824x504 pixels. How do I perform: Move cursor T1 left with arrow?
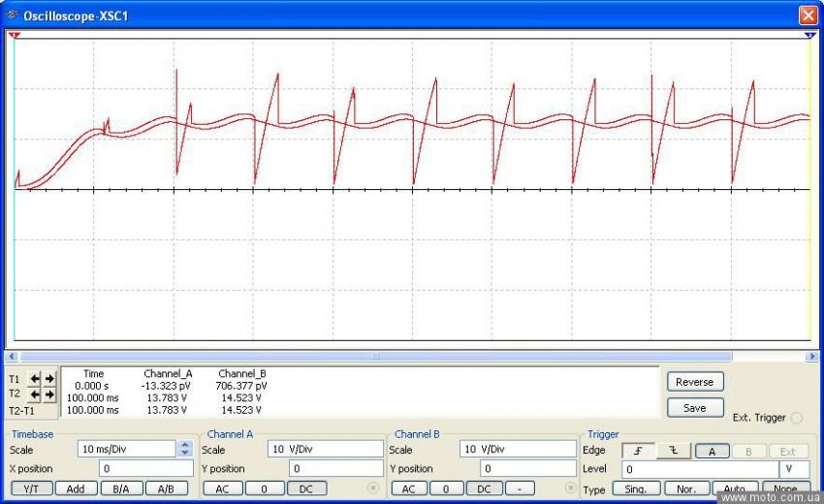[x=36, y=379]
